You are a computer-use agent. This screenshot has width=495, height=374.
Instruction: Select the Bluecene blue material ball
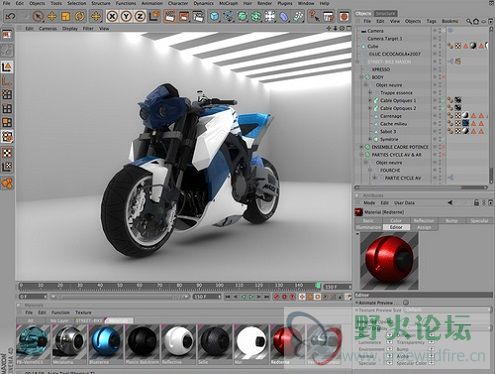click(x=107, y=342)
